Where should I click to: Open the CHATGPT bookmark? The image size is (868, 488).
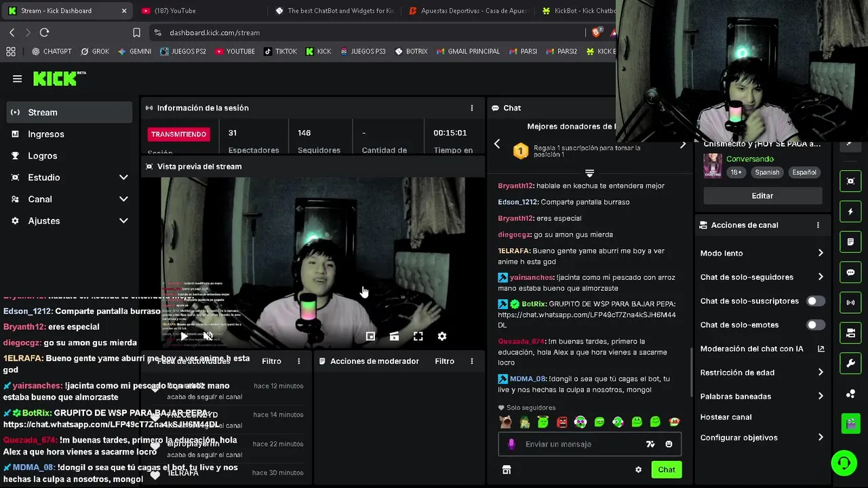[x=52, y=52]
